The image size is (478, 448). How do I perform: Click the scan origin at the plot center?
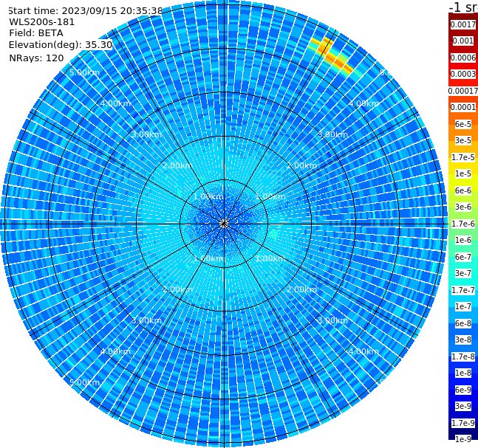(224, 224)
